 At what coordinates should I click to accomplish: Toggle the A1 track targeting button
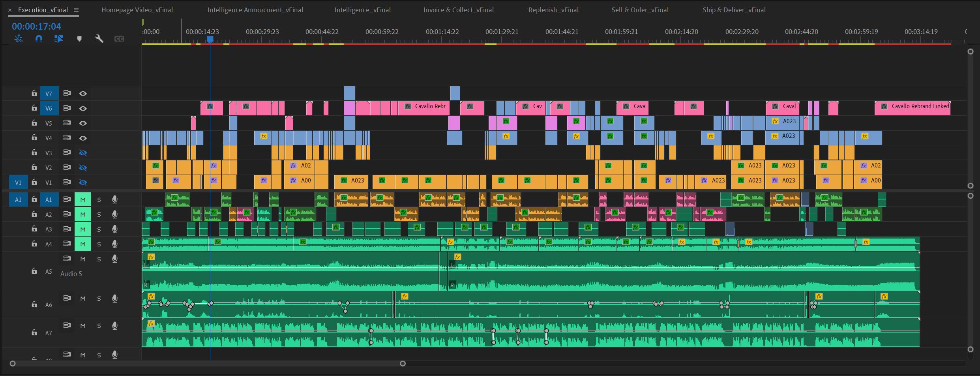point(49,199)
